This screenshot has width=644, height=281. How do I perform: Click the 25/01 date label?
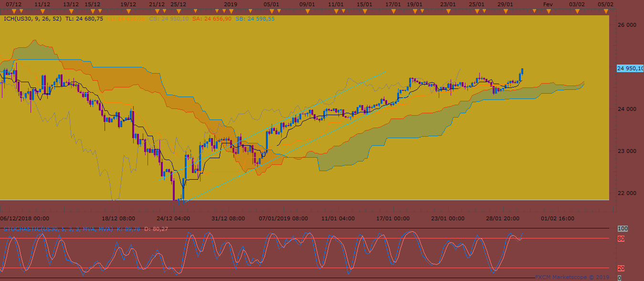click(x=476, y=4)
